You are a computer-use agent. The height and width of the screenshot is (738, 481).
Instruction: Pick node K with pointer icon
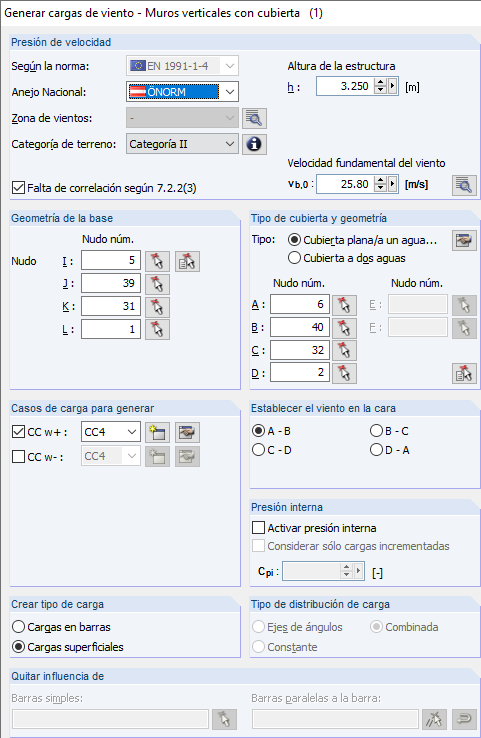click(157, 307)
